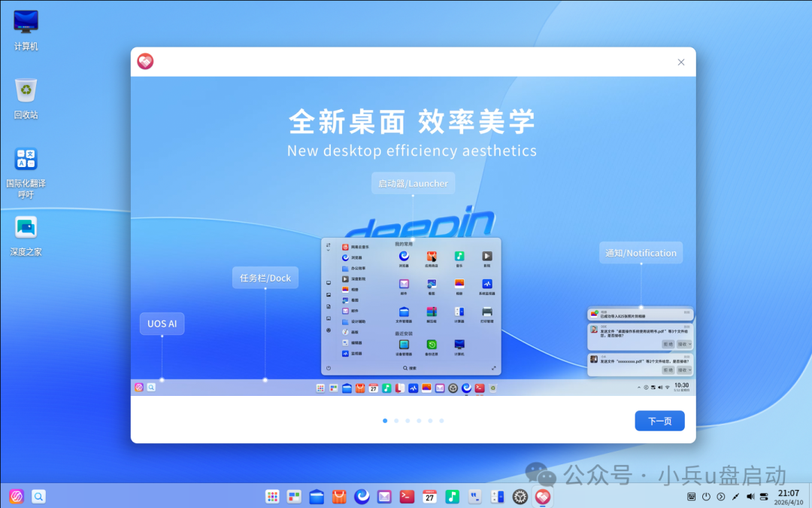Expand the tray with the arrow icon
Viewport: 812px width, 508px height.
tap(721, 497)
